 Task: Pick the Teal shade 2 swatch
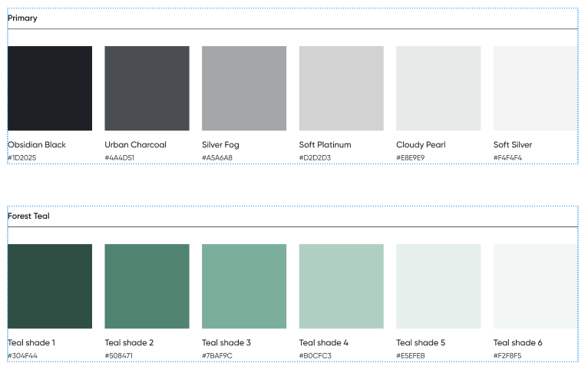147,286
